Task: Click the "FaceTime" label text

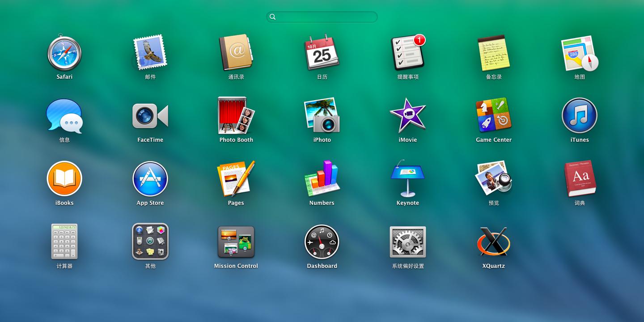Action: (x=150, y=140)
